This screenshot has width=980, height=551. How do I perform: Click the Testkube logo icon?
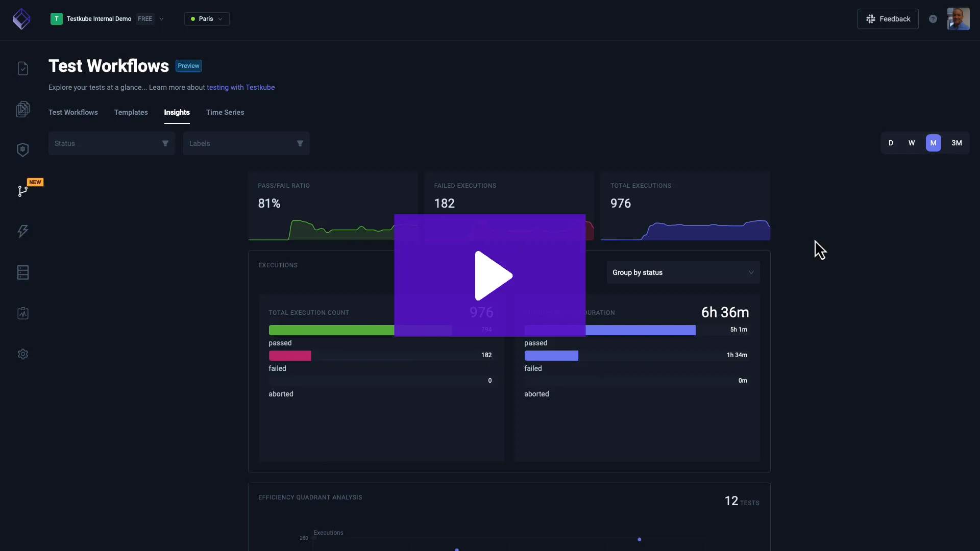tap(21, 19)
